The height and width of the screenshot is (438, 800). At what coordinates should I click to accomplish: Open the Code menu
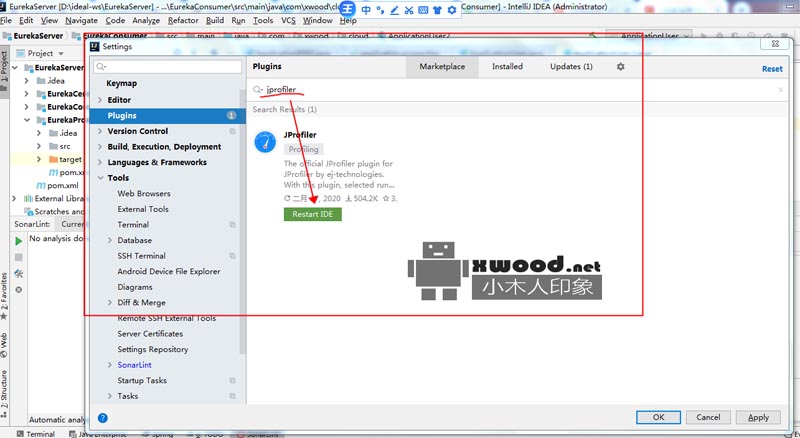click(115, 20)
